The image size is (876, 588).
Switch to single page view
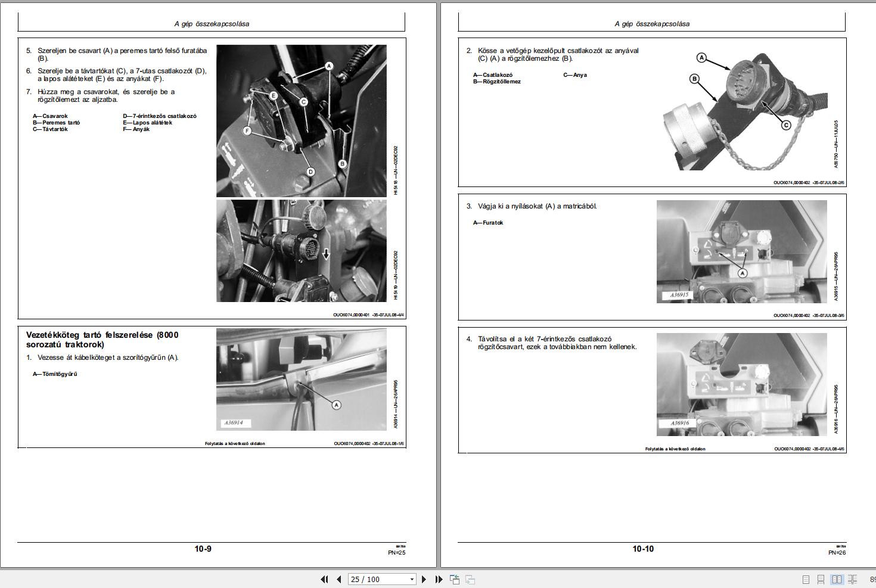pyautogui.click(x=806, y=579)
